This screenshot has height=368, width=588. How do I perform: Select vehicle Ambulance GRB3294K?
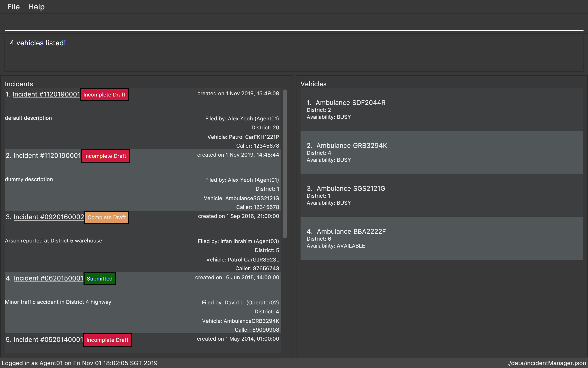coord(442,152)
